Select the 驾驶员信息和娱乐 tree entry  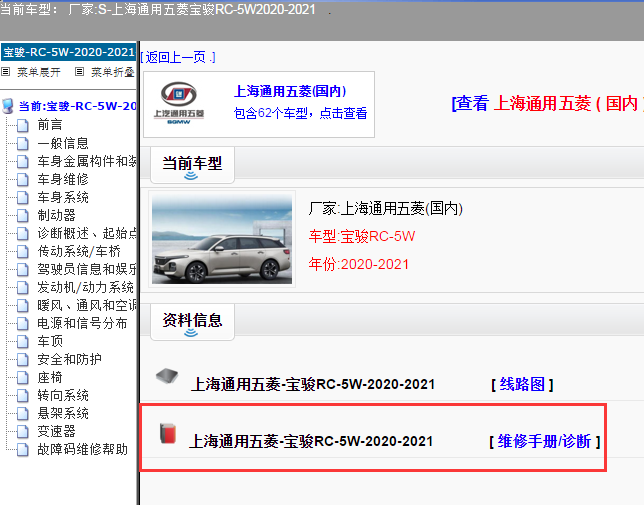[87, 269]
